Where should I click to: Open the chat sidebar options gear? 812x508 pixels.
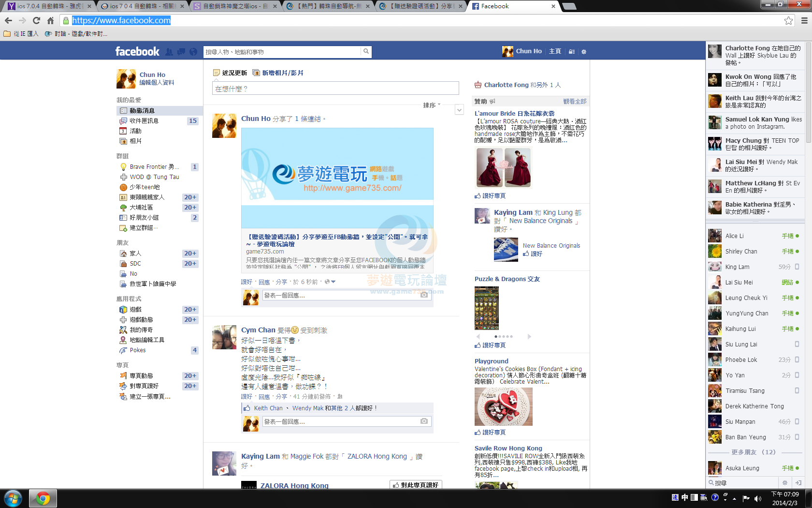[x=784, y=482]
